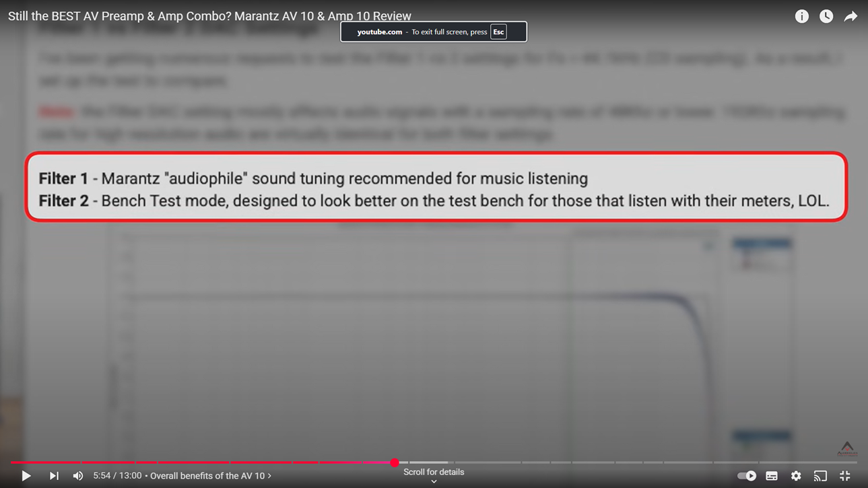
Task: Toggle the autoplay switch
Action: [x=746, y=476]
